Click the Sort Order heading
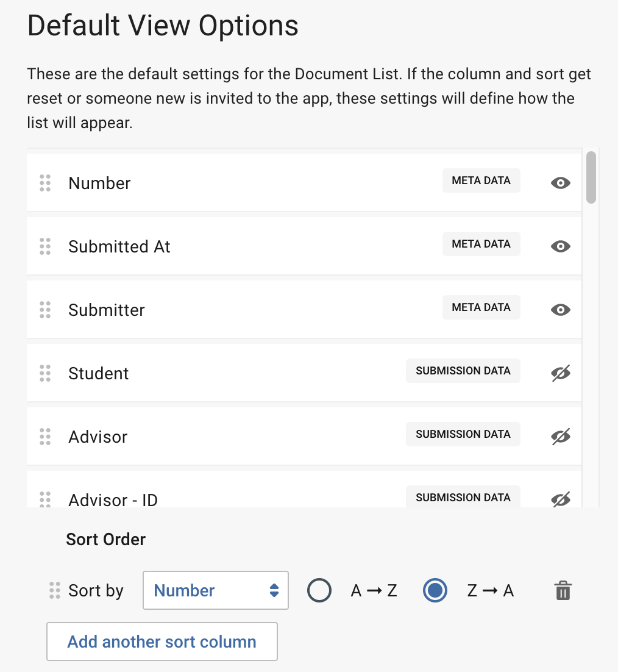The height and width of the screenshot is (672, 618). pyautogui.click(x=105, y=539)
